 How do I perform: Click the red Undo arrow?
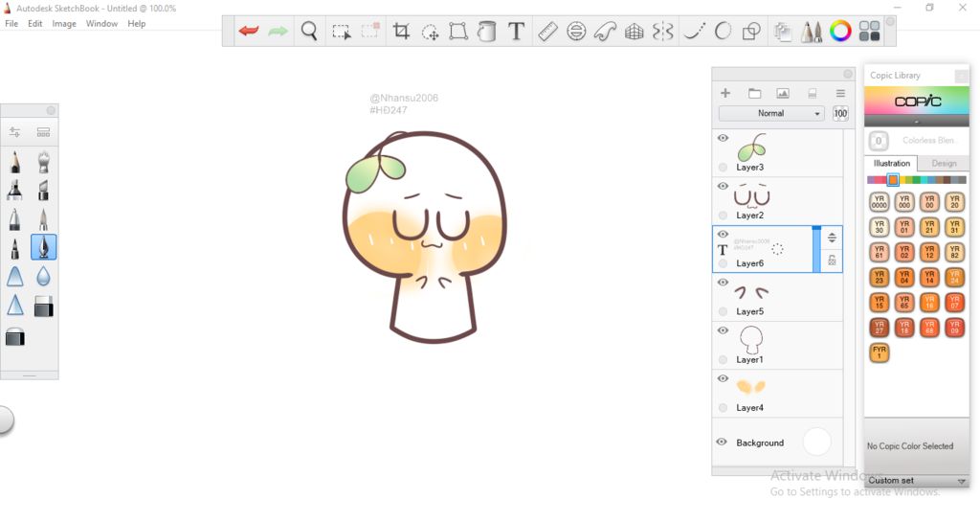coord(249,32)
